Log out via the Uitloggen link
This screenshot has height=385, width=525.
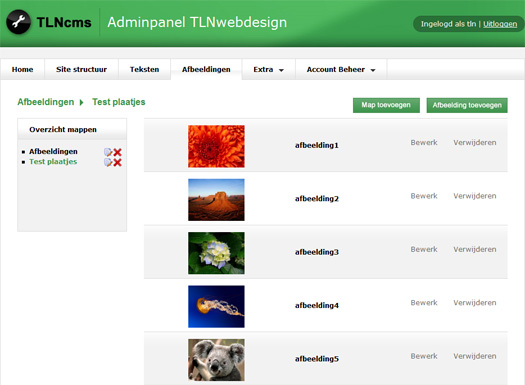coord(500,24)
